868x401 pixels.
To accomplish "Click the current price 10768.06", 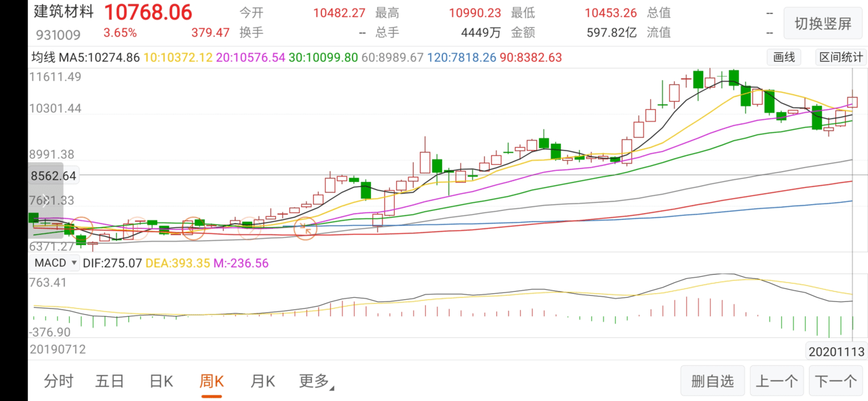I will click(x=147, y=12).
